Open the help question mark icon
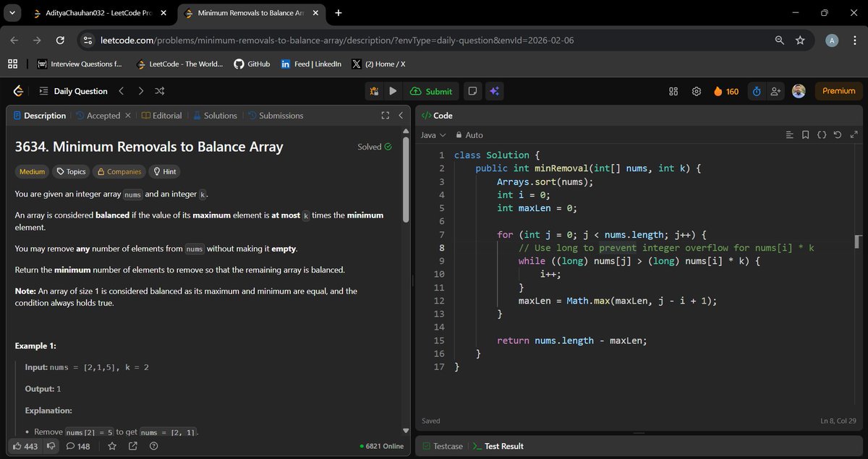The width and height of the screenshot is (868, 459). tap(153, 446)
